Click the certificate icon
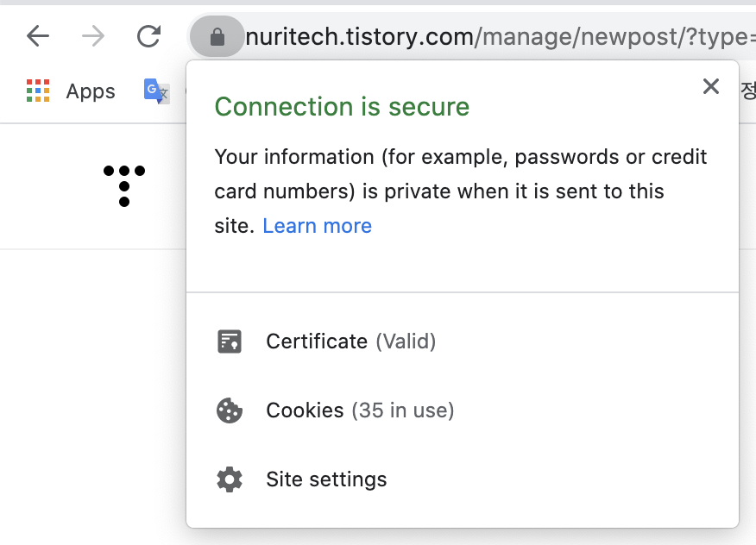The image size is (756, 545). (230, 341)
